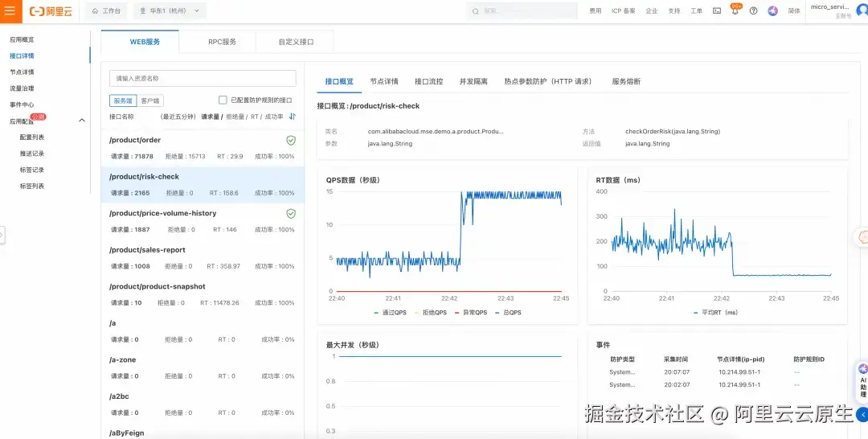Image resolution: width=868 pixels, height=439 pixels.
Task: Collapse the left sidebar handle
Action: 2,235
